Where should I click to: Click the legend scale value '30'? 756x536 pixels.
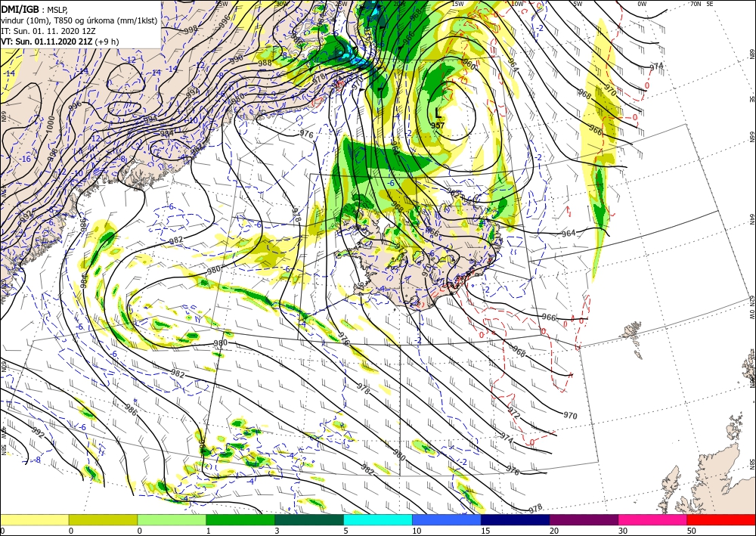pos(623,531)
